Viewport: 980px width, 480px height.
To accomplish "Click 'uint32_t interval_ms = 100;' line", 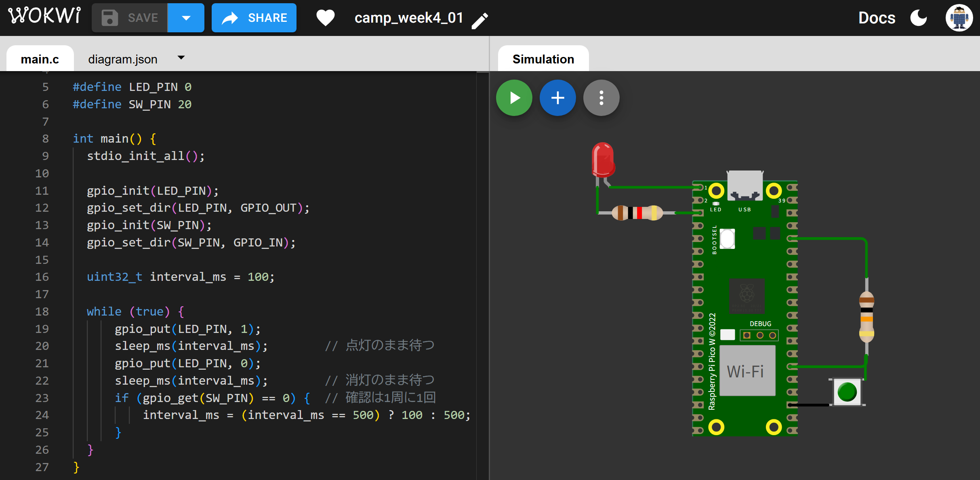I will [181, 277].
